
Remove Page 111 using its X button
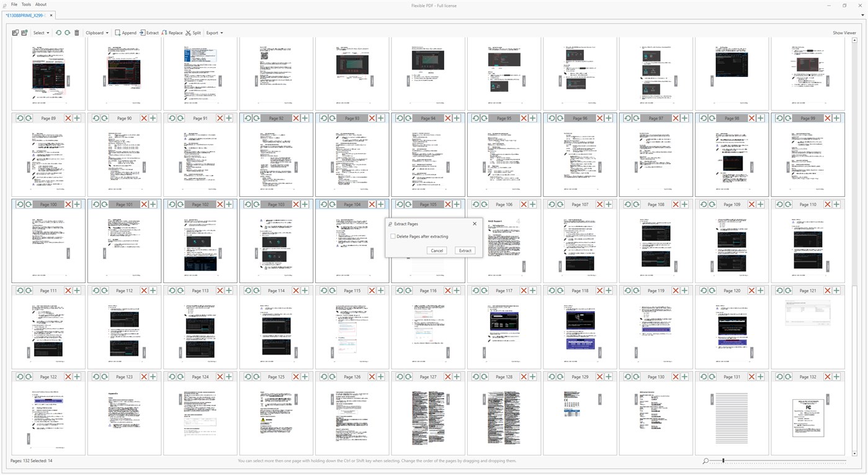point(68,290)
